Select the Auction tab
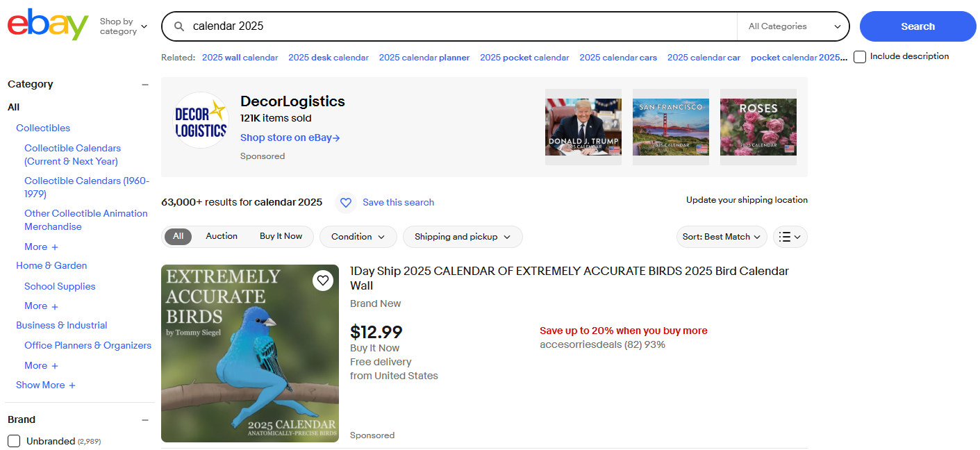980x450 pixels. tap(222, 236)
